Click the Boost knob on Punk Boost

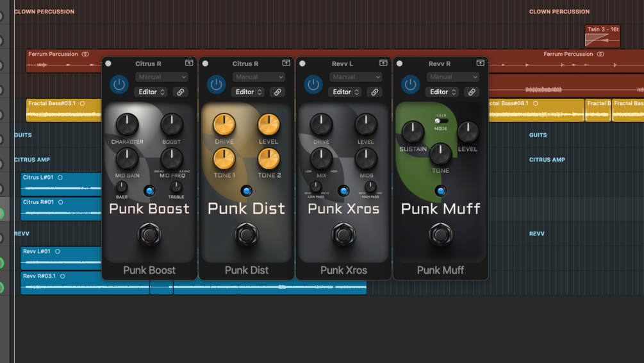[x=171, y=124]
